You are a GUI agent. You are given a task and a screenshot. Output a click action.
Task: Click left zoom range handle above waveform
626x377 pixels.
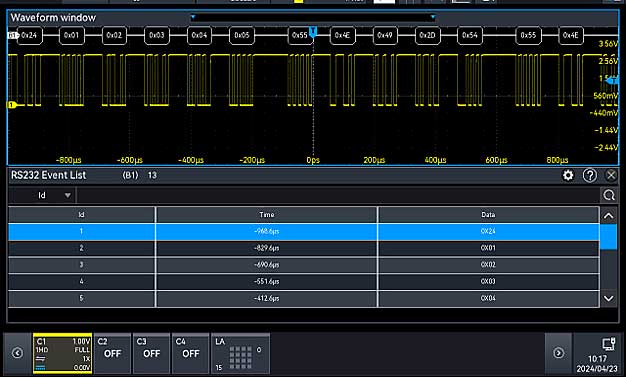coord(193,17)
